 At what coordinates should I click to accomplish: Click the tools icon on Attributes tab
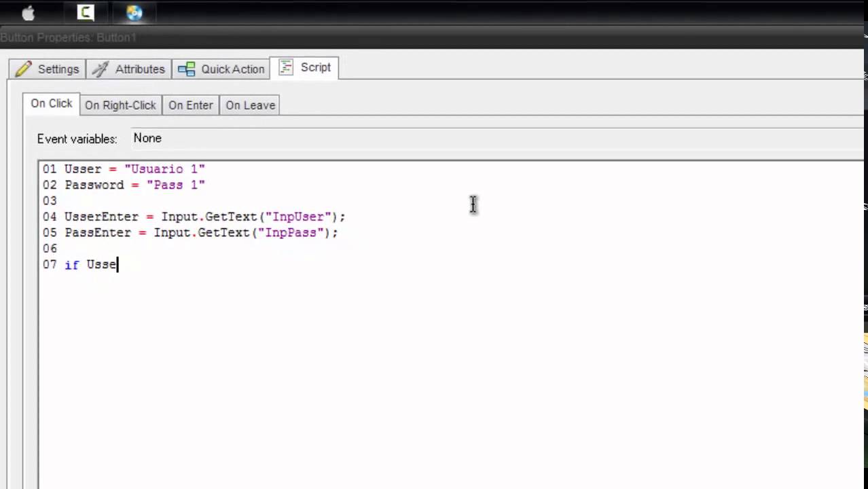(x=101, y=69)
